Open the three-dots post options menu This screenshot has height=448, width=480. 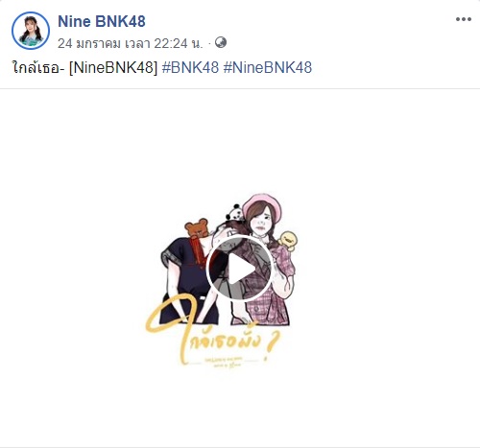(x=464, y=19)
